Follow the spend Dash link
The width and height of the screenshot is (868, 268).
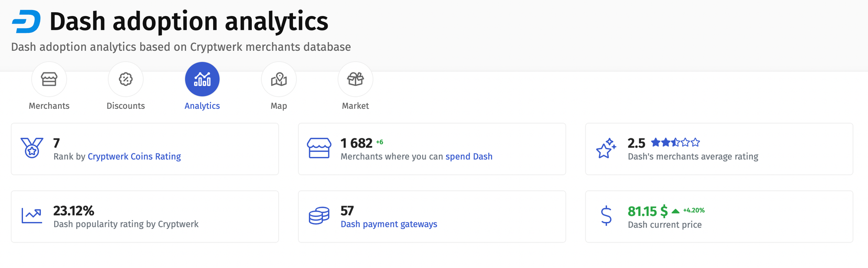(469, 157)
